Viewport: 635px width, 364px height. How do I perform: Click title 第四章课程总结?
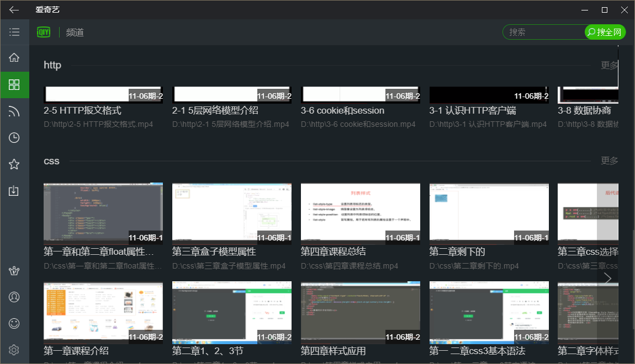(334, 251)
